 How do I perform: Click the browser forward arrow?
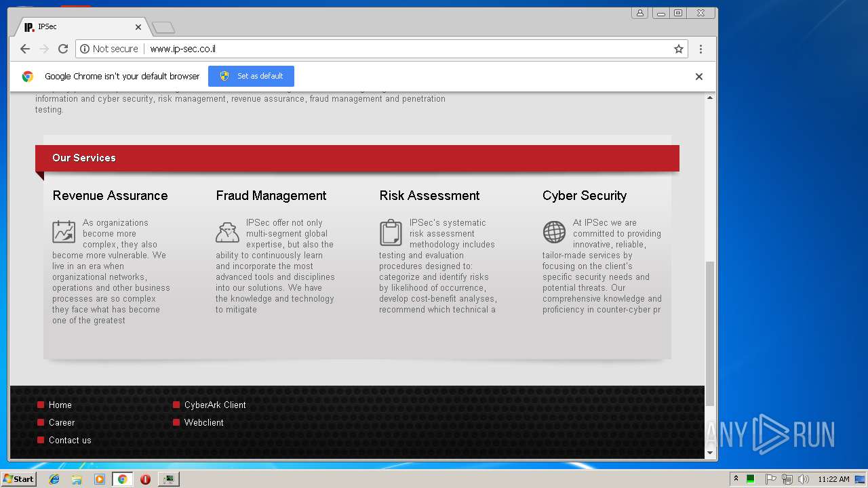click(x=44, y=49)
